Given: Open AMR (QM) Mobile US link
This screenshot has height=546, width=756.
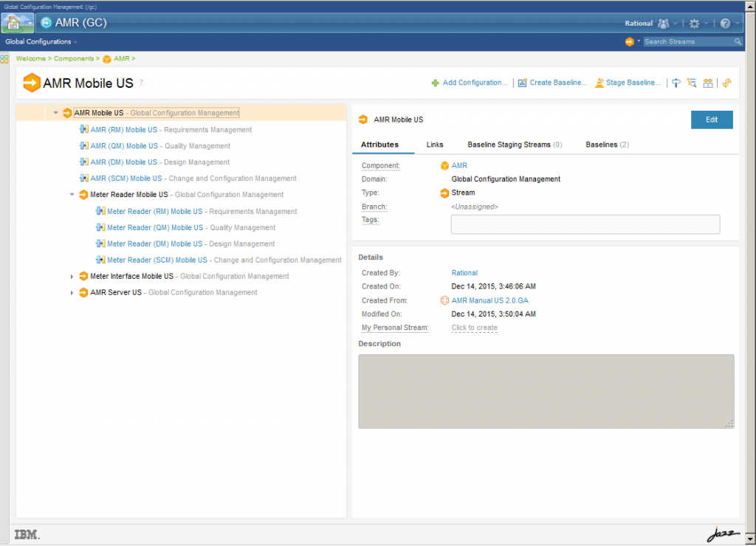Looking at the screenshot, I should pos(124,146).
